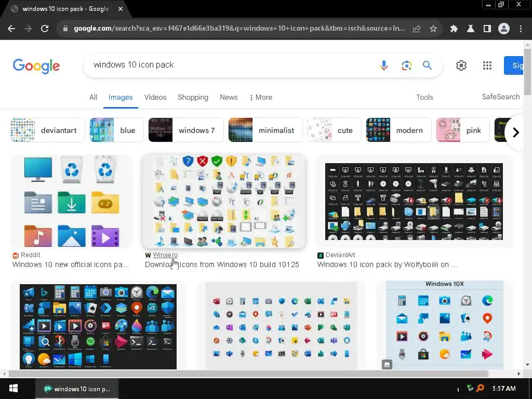Image resolution: width=532 pixels, height=399 pixels.
Task: Expand the More search categories
Action: [x=261, y=97]
